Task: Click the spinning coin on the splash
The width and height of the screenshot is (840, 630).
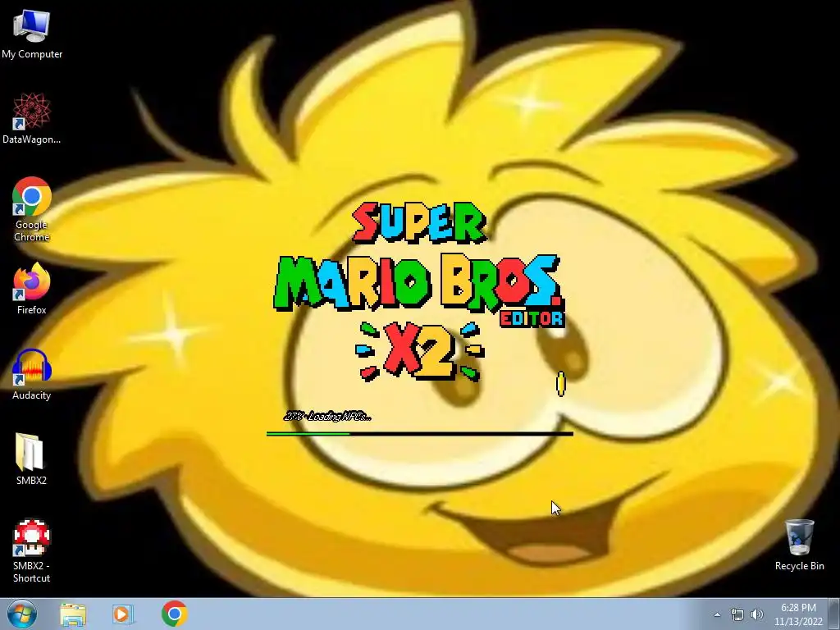Action: tap(560, 384)
